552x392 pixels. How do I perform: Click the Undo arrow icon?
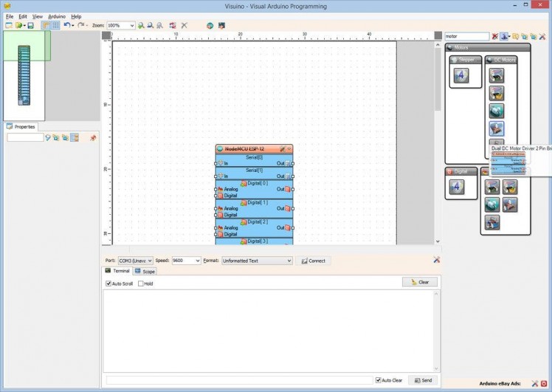pyautogui.click(x=66, y=25)
